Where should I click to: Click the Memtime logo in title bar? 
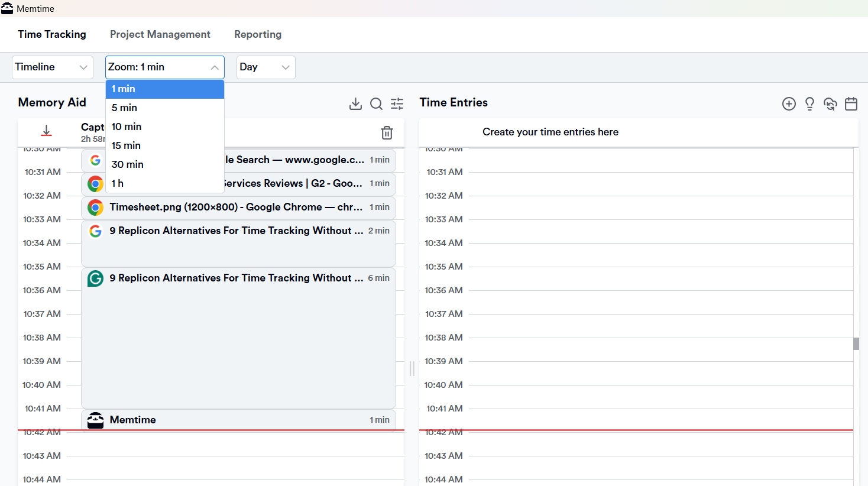(7, 8)
